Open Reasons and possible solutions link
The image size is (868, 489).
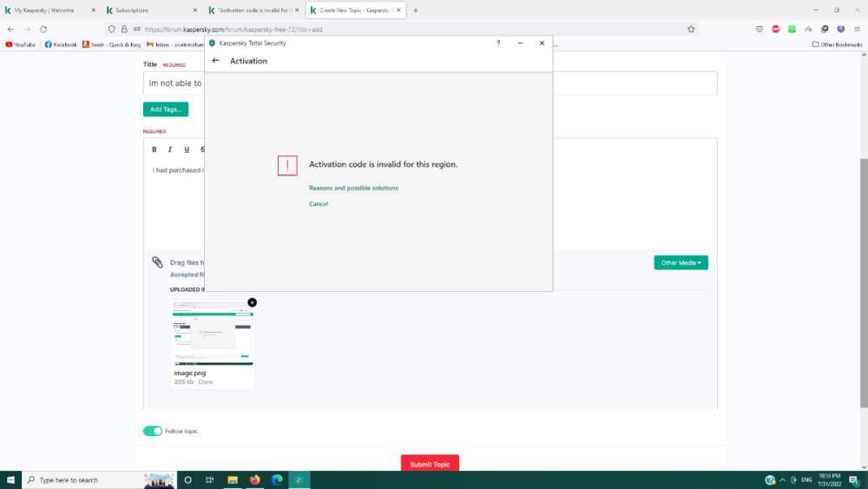pos(353,188)
